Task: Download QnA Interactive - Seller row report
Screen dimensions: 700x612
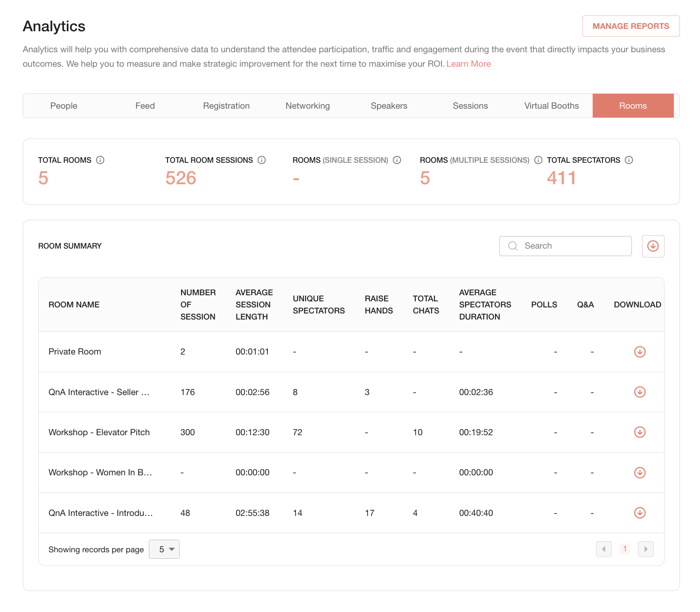Action: pos(640,392)
